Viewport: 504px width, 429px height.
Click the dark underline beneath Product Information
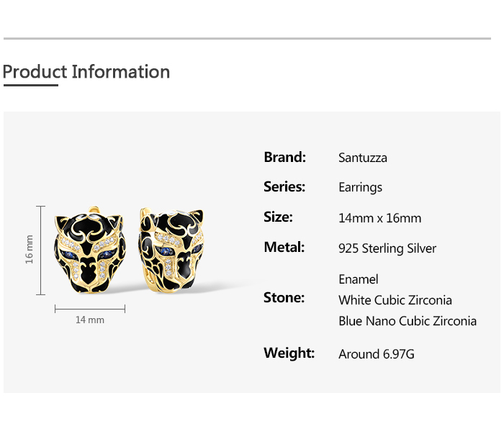point(30,86)
